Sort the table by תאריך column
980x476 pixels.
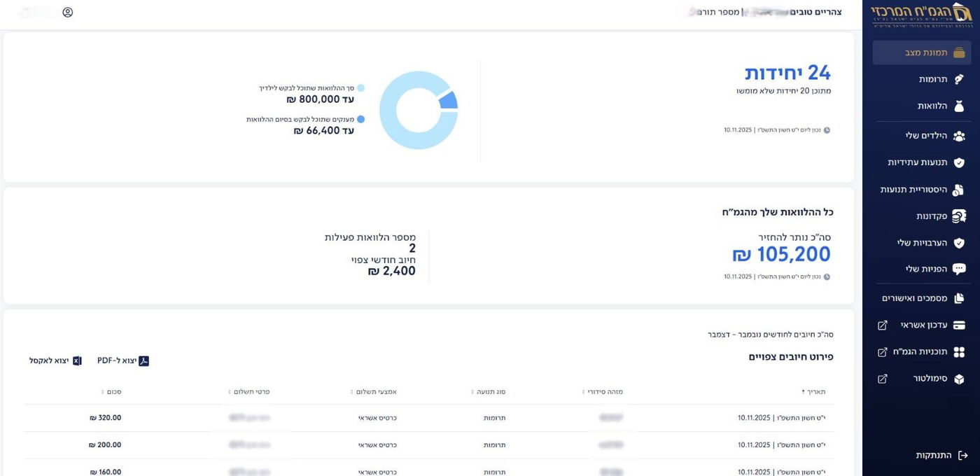pos(816,392)
